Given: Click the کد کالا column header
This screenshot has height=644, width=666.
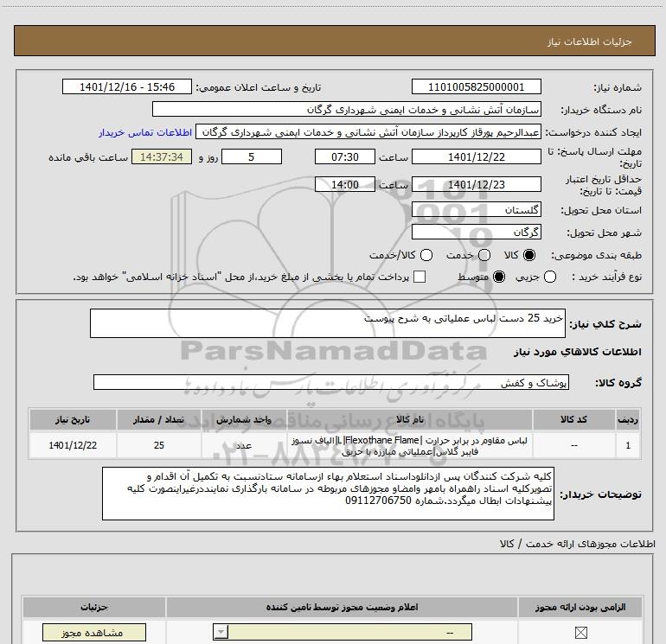Looking at the screenshot, I should 573,419.
